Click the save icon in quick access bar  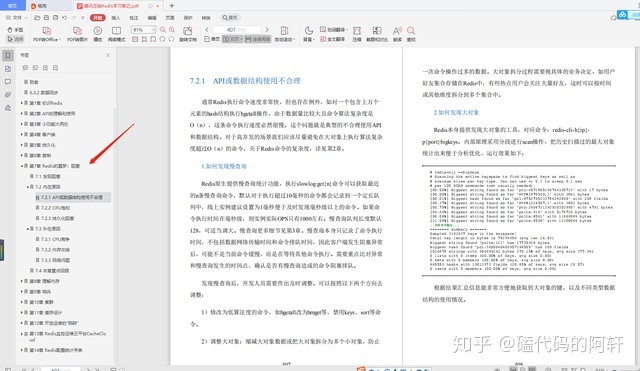coord(46,18)
